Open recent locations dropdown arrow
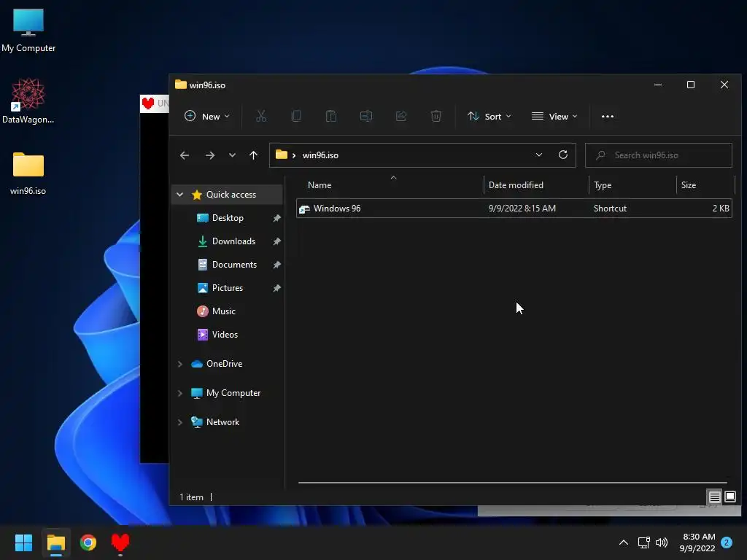 tap(232, 155)
